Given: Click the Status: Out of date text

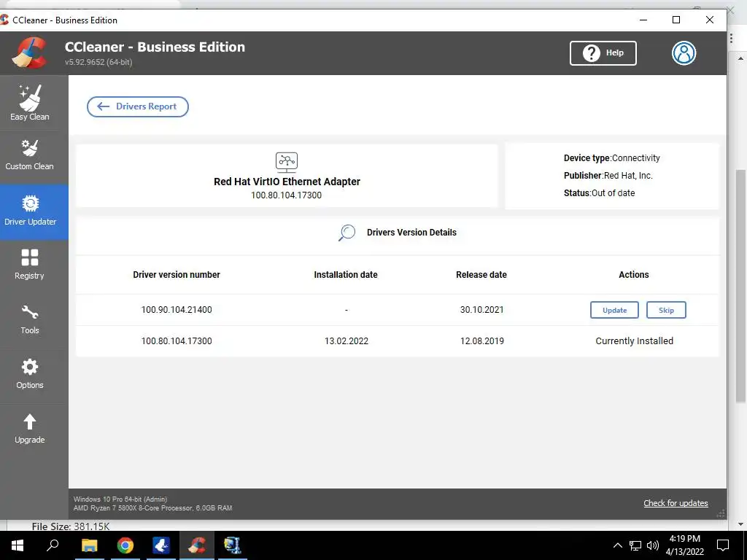Looking at the screenshot, I should click(600, 192).
